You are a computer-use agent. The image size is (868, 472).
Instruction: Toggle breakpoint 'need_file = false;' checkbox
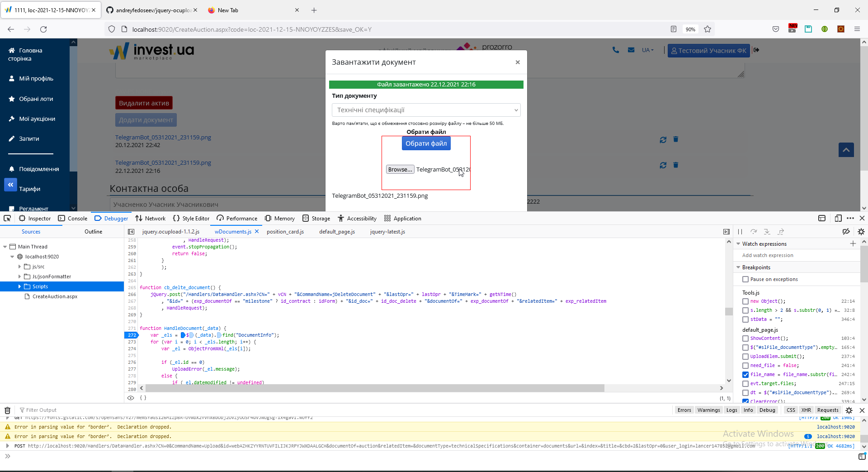click(x=745, y=366)
